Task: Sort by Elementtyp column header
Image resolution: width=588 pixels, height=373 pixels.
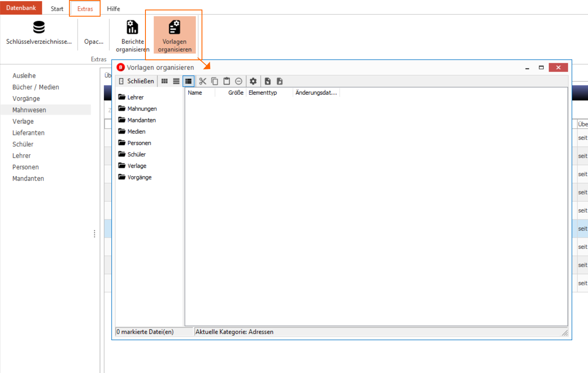Action: coord(269,93)
